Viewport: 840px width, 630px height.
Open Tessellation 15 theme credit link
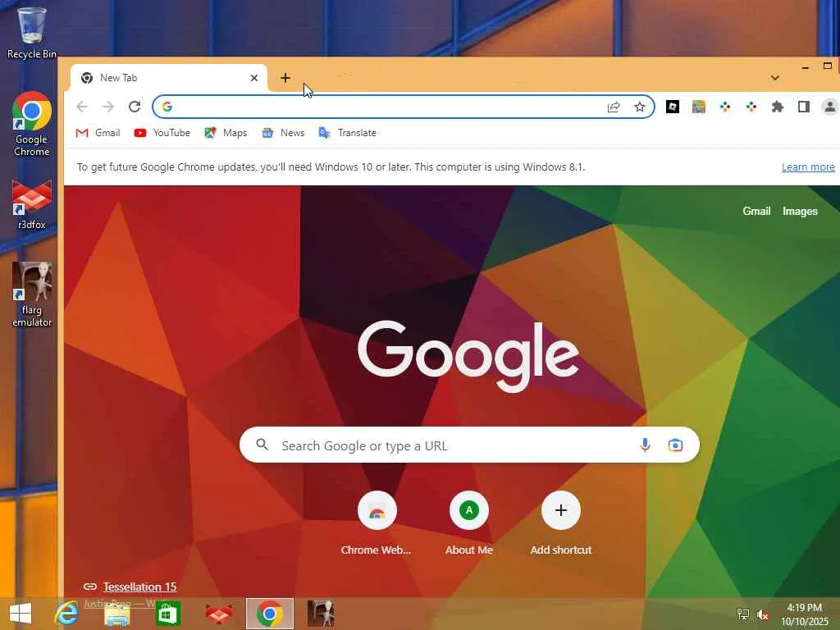[139, 587]
